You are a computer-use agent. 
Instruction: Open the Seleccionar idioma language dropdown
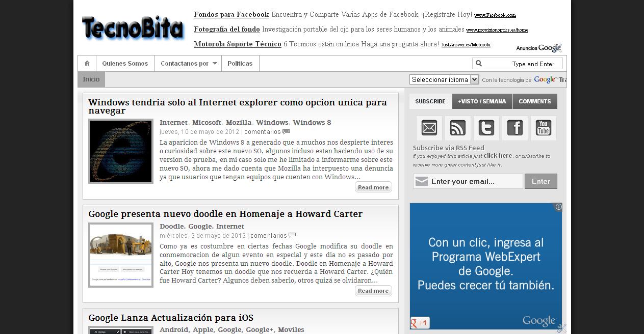tap(444, 79)
